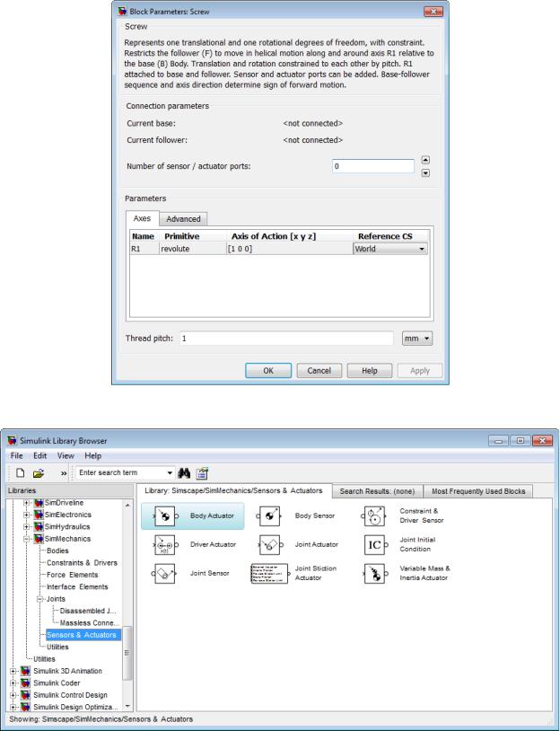Screen dimensions: 560x731
Task: Click the SimMechanics library icon
Action: pos(39,539)
